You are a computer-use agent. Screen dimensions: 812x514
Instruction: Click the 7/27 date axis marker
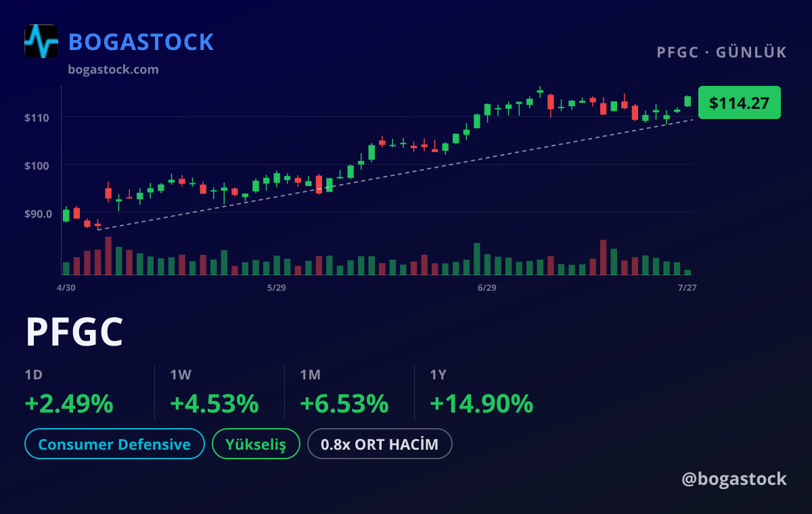(x=687, y=287)
